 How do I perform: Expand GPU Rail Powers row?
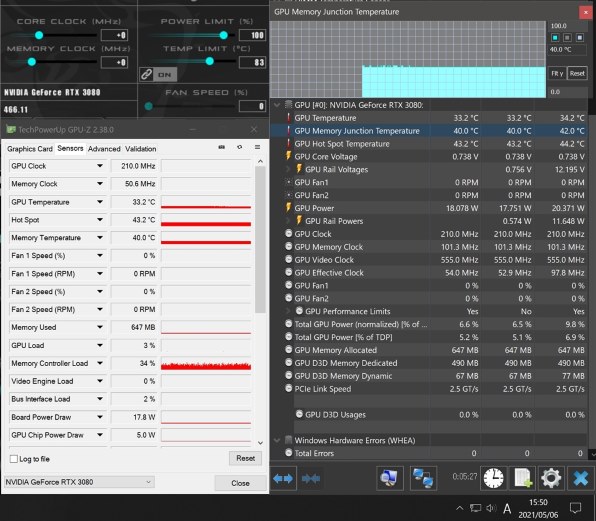[x=288, y=221]
